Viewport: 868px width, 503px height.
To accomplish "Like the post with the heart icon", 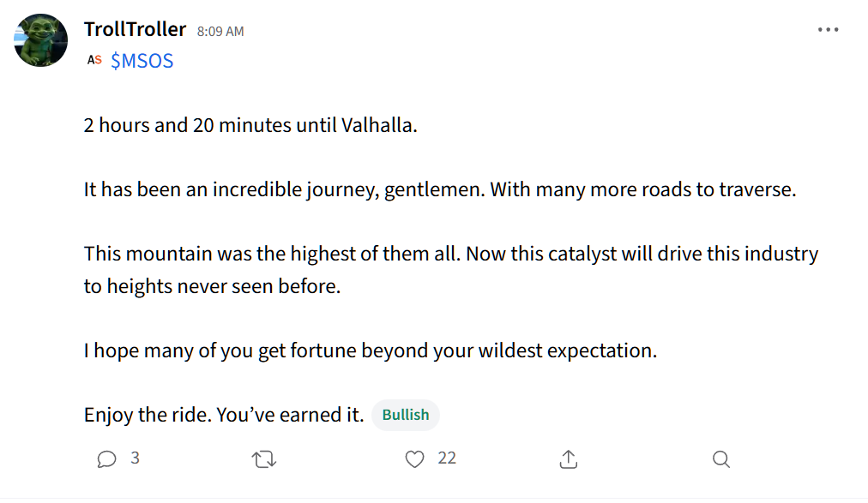I will coord(415,460).
